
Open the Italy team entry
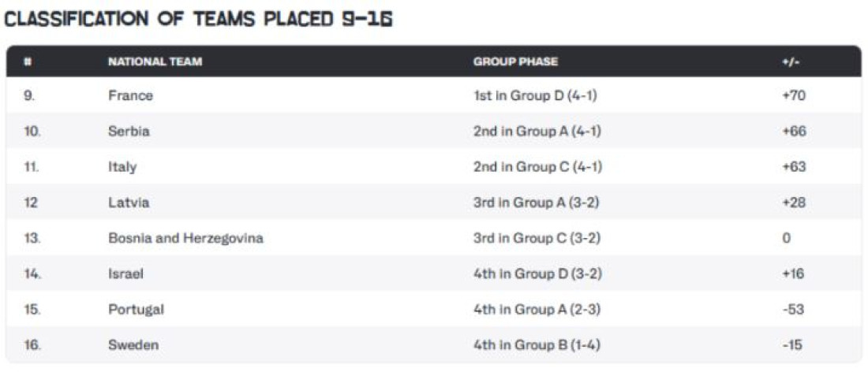122,167
